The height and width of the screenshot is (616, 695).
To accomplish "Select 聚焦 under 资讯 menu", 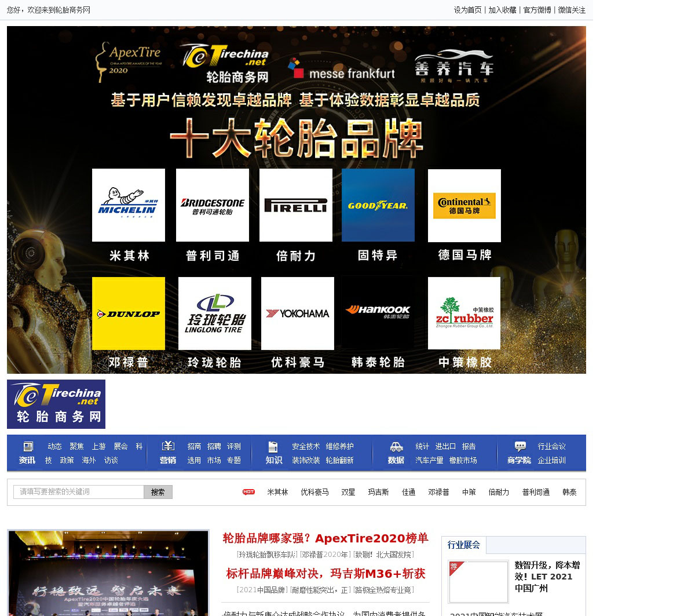I will coord(76,446).
